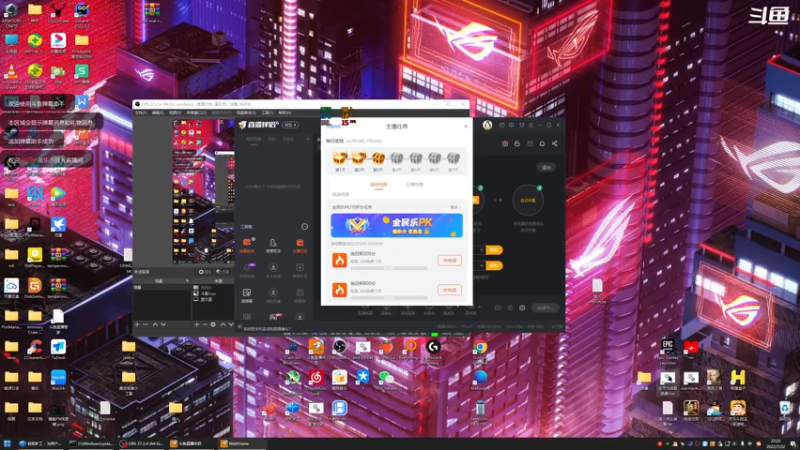
Task: Open the 更多 link in the PK task section
Action: point(455,207)
